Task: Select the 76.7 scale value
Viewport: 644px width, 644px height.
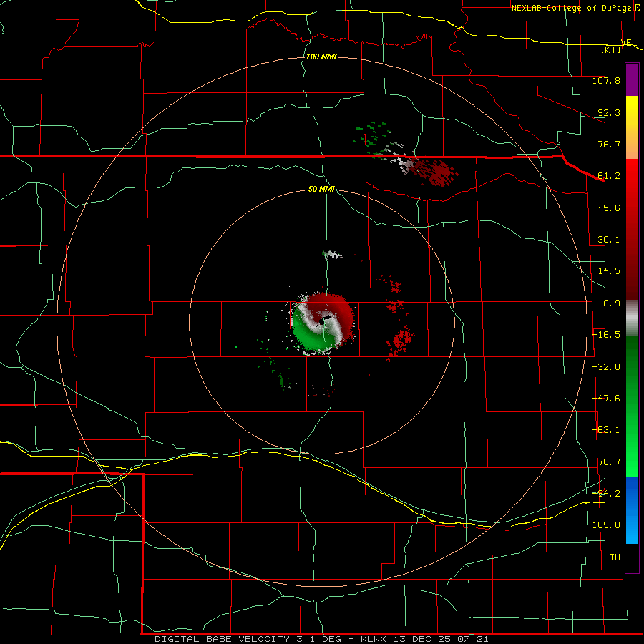Action: coord(609,144)
